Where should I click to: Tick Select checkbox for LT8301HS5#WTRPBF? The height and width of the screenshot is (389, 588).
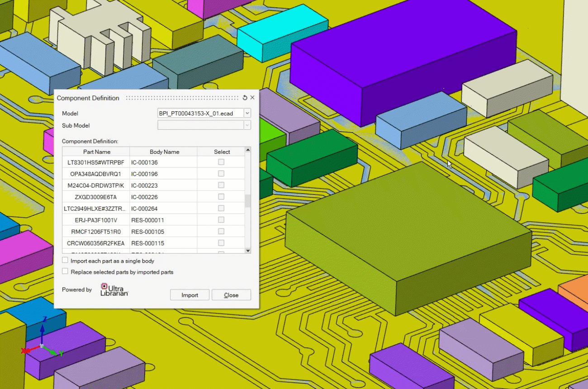[221, 162]
